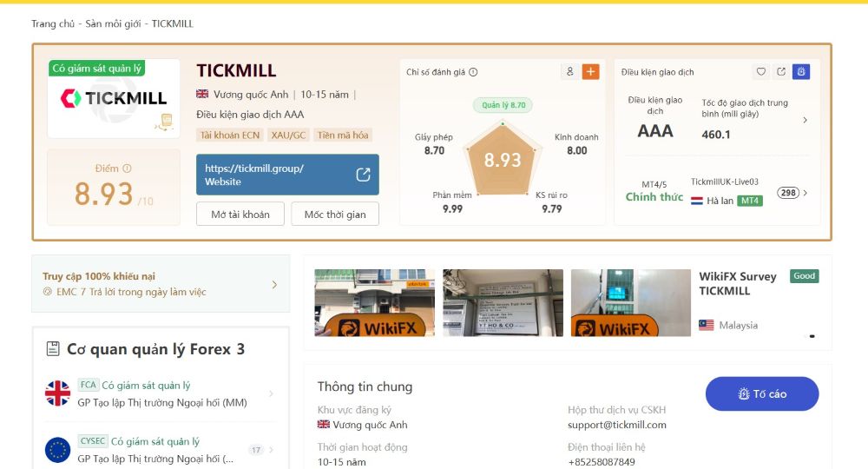Image resolution: width=868 pixels, height=469 pixels.
Task: Click the Có giám sát quản lý green badge
Action: 97,68
